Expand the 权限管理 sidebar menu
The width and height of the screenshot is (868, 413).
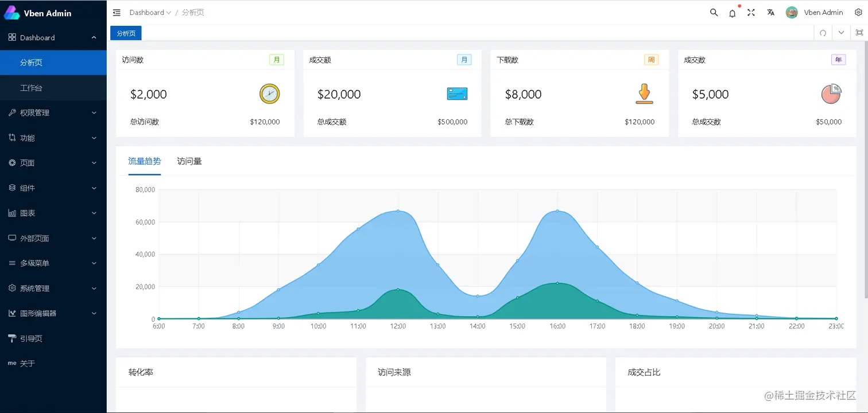pyautogui.click(x=53, y=113)
